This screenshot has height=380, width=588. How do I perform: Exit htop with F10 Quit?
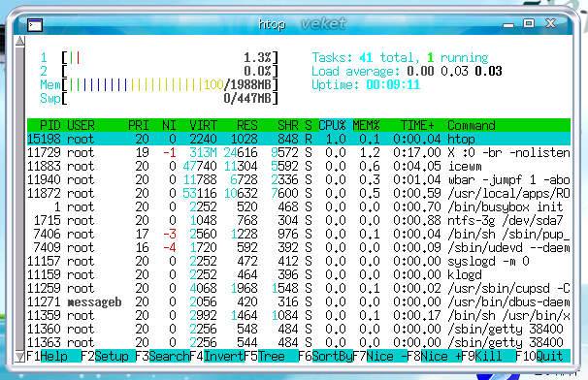[x=542, y=356]
